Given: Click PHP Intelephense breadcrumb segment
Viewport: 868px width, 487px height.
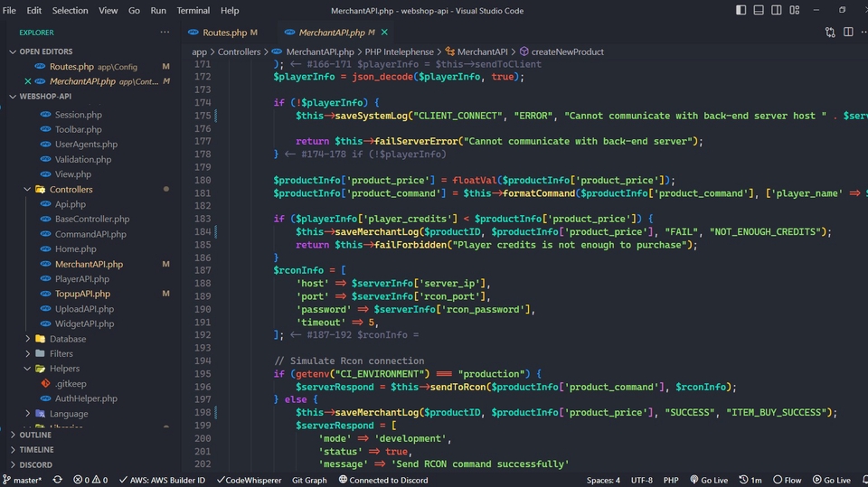Looking at the screenshot, I should pyautogui.click(x=399, y=52).
